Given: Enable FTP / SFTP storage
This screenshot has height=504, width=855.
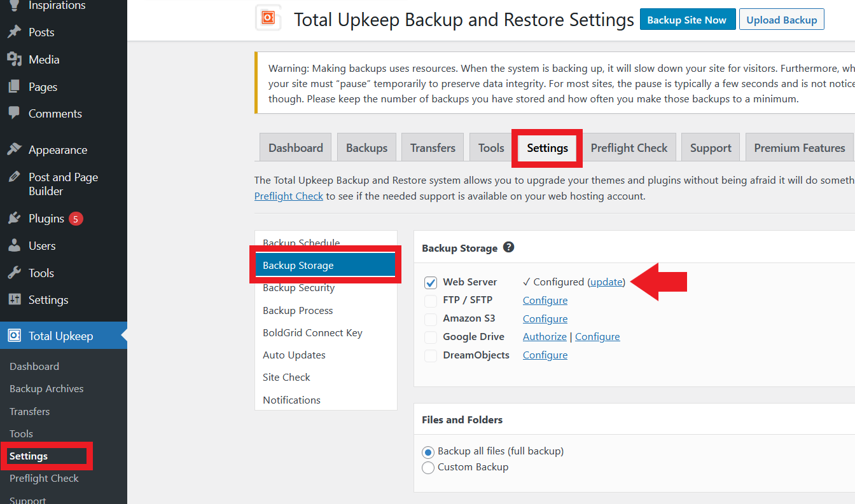Looking at the screenshot, I should click(431, 301).
